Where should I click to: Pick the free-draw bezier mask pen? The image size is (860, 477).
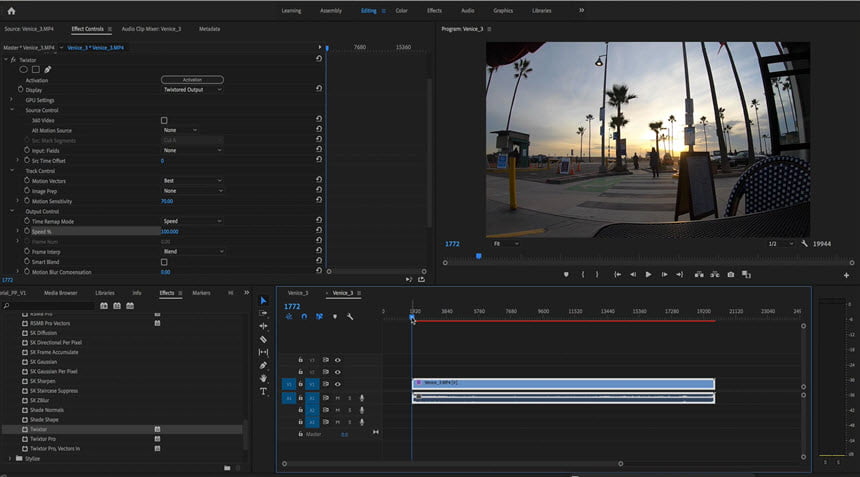(x=48, y=70)
